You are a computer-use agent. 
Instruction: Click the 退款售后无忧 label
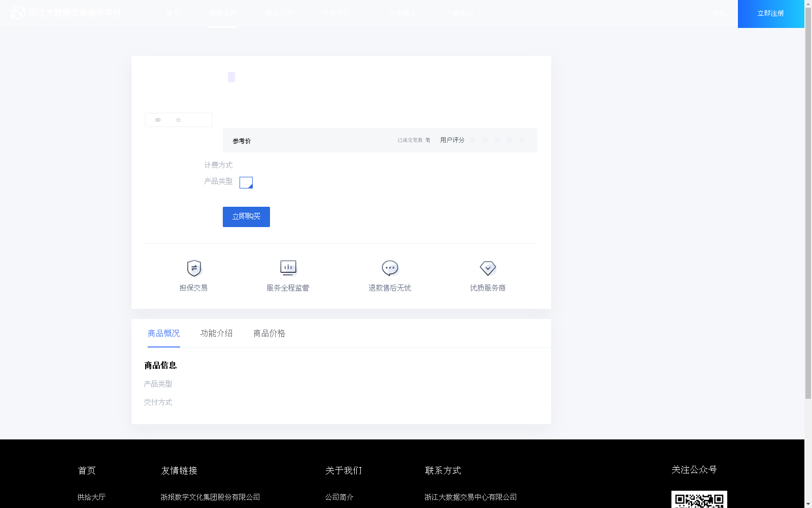390,288
